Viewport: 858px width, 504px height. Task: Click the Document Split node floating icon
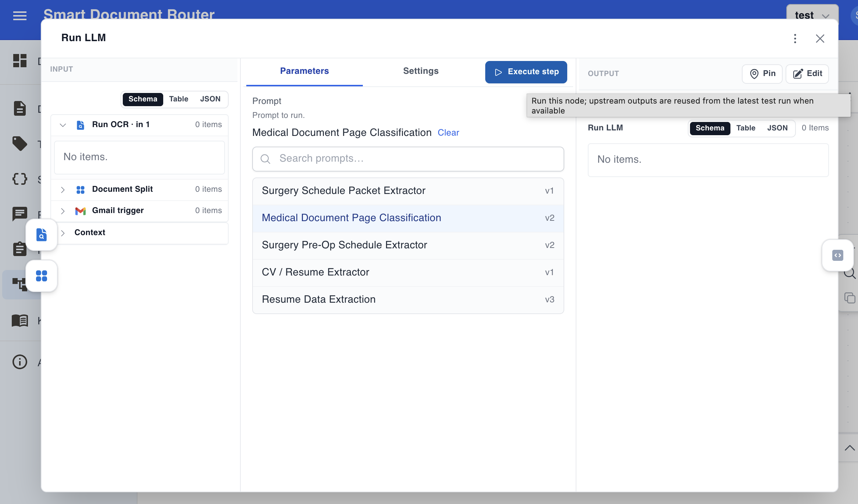point(42,276)
